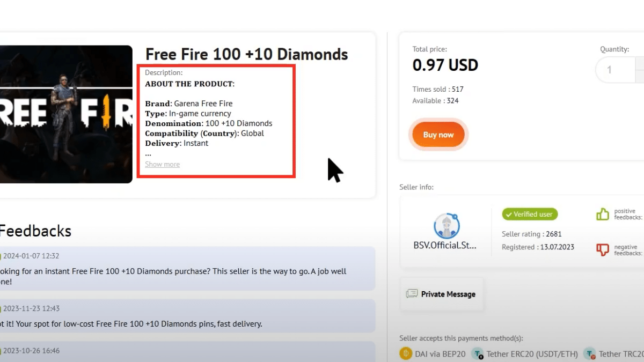Select the Tether TRC20 payment icon
The image size is (644, 362).
(x=589, y=354)
